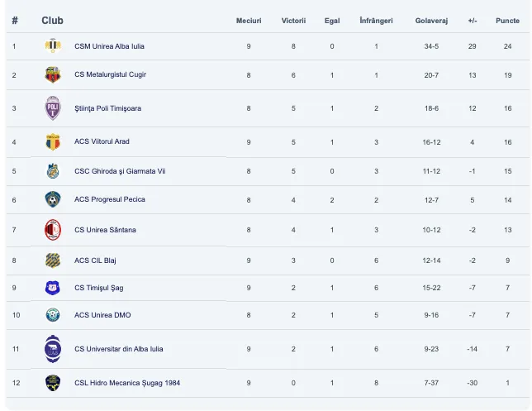Click the Golaveraj column header
The width and height of the screenshot is (532, 411).
(x=431, y=21)
